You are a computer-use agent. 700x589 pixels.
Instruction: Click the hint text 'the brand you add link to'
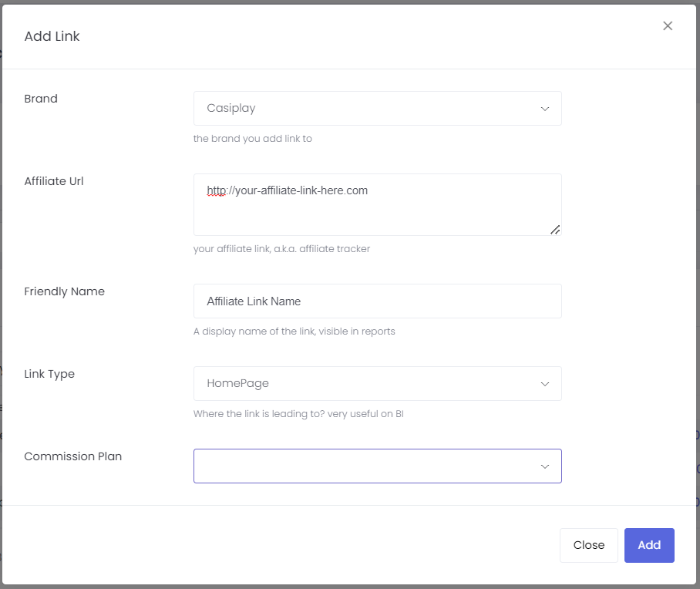[252, 139]
